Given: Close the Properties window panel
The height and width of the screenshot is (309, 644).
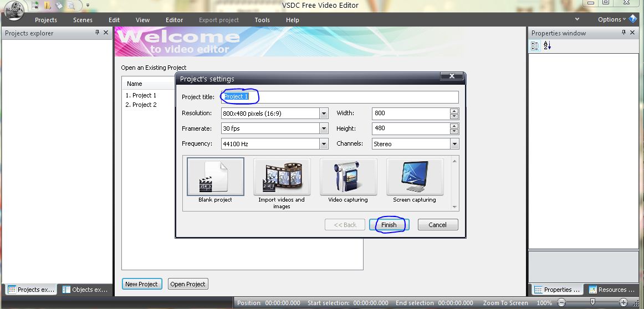Looking at the screenshot, I should [x=632, y=33].
